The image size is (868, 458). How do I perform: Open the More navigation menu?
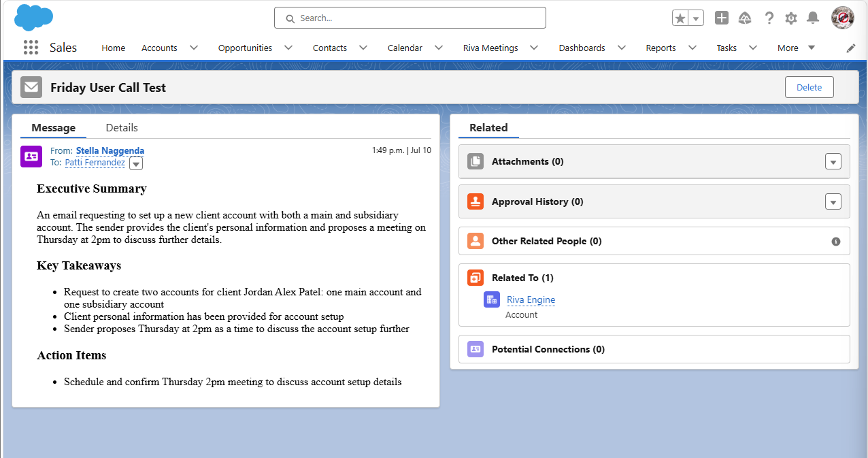click(796, 48)
